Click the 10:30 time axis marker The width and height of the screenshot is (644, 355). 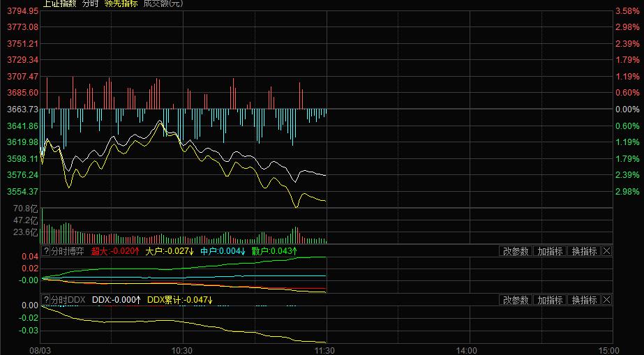click(181, 349)
